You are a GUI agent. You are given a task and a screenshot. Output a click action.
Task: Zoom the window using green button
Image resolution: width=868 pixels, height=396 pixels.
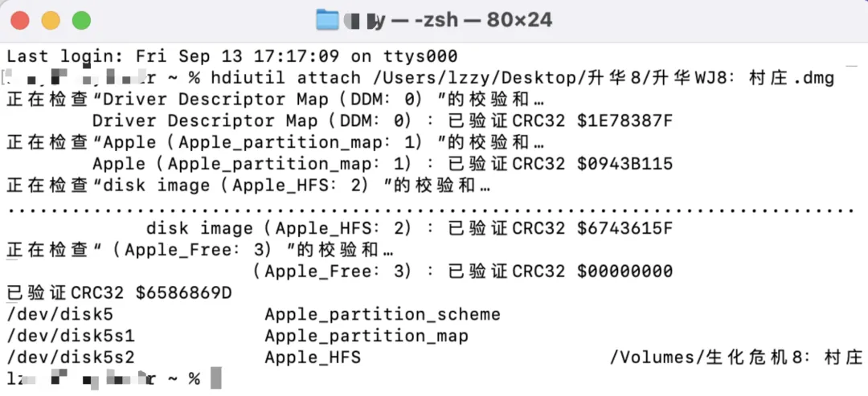pos(81,20)
